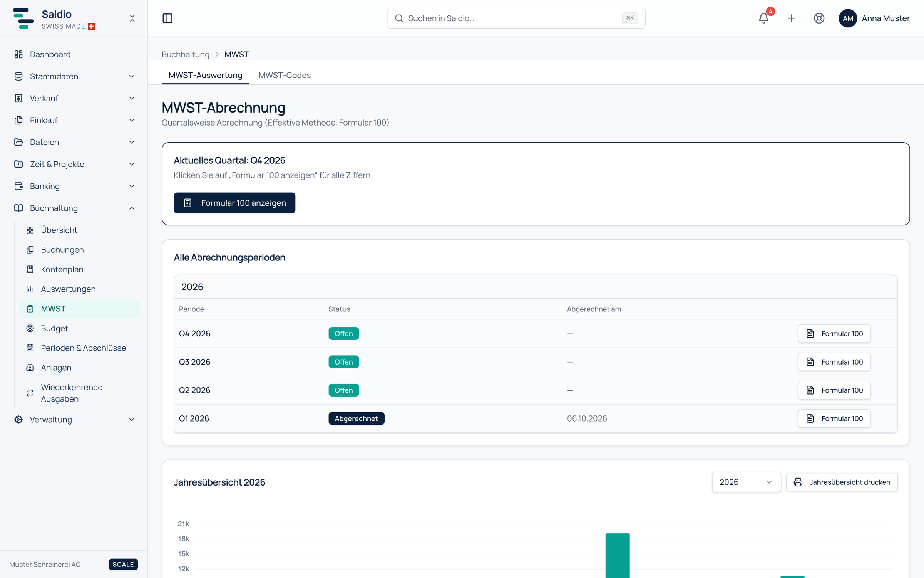The height and width of the screenshot is (578, 924).
Task: Open the Kontenplan page
Action: click(80, 269)
